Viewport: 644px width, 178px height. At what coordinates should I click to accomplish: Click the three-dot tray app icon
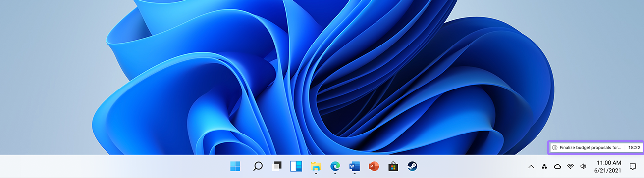[544, 167]
